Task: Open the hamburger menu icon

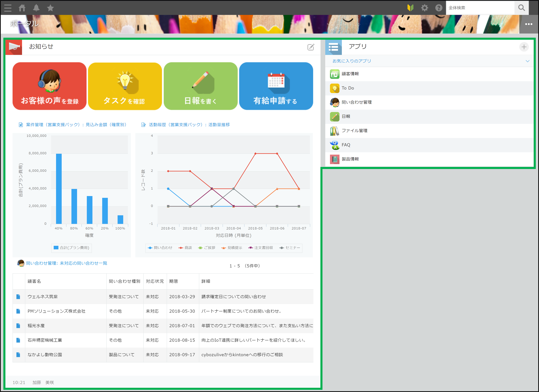Action: coord(8,8)
